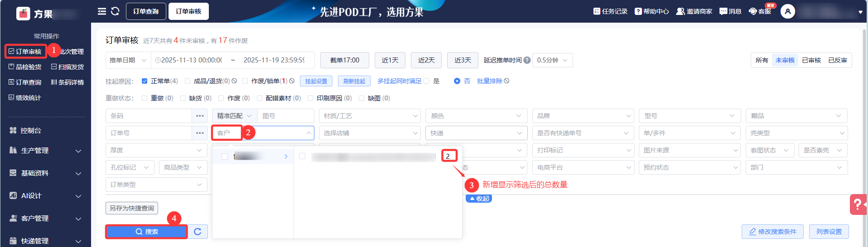Click the 方果 logo
868x247 pixels.
point(34,14)
